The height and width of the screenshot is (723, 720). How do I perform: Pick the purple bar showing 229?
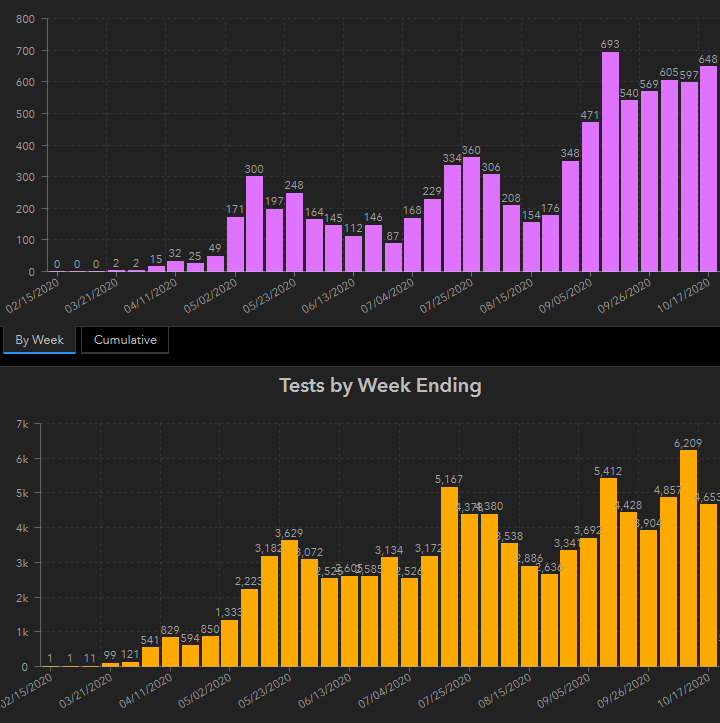(432, 235)
